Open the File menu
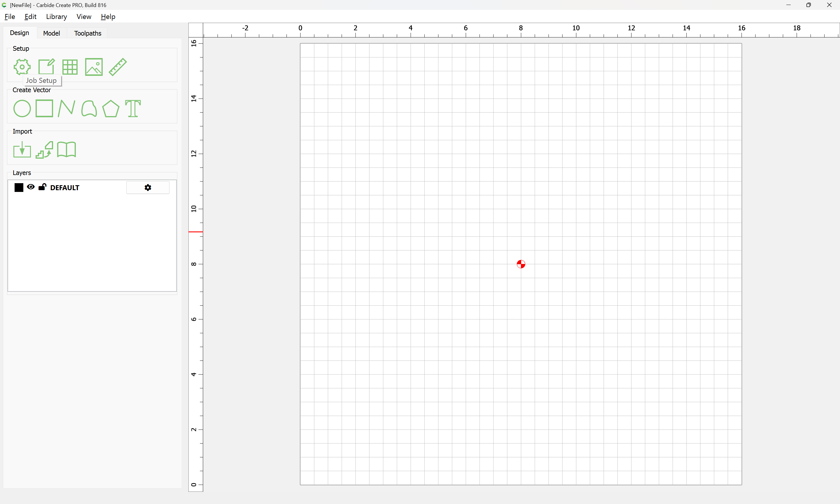 click(x=10, y=17)
